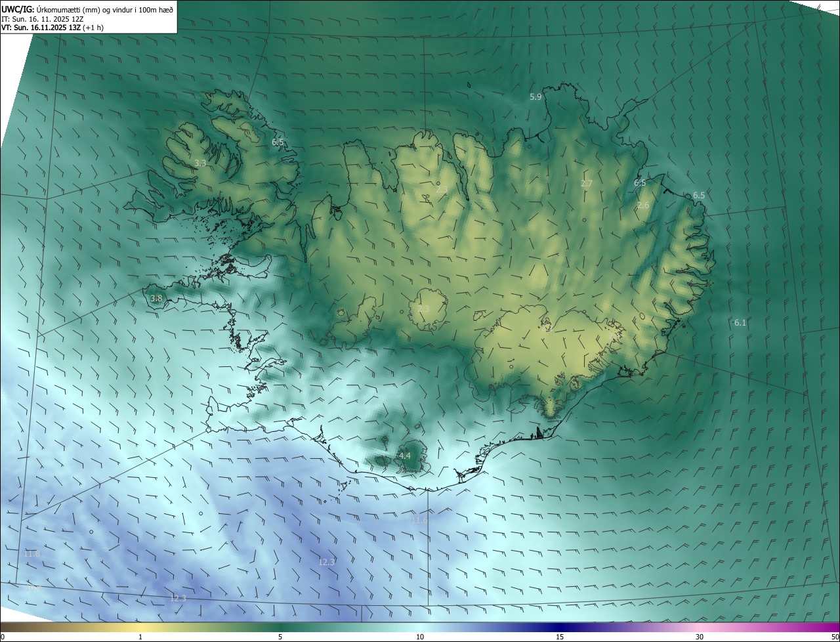Click the 0 tick on the color scale

3,637
